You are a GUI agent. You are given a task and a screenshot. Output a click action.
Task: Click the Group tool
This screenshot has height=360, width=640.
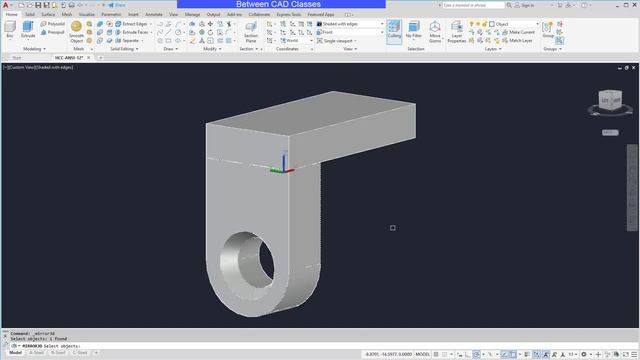[548, 30]
